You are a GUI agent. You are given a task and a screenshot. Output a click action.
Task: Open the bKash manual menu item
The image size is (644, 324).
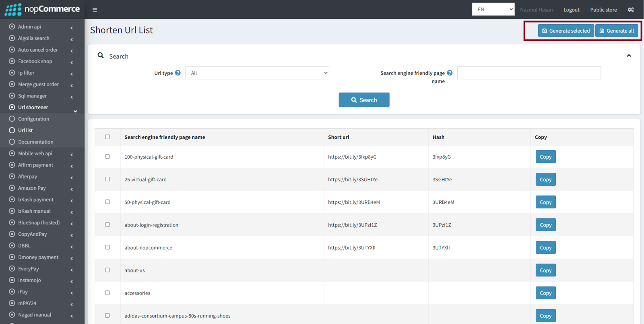point(34,211)
